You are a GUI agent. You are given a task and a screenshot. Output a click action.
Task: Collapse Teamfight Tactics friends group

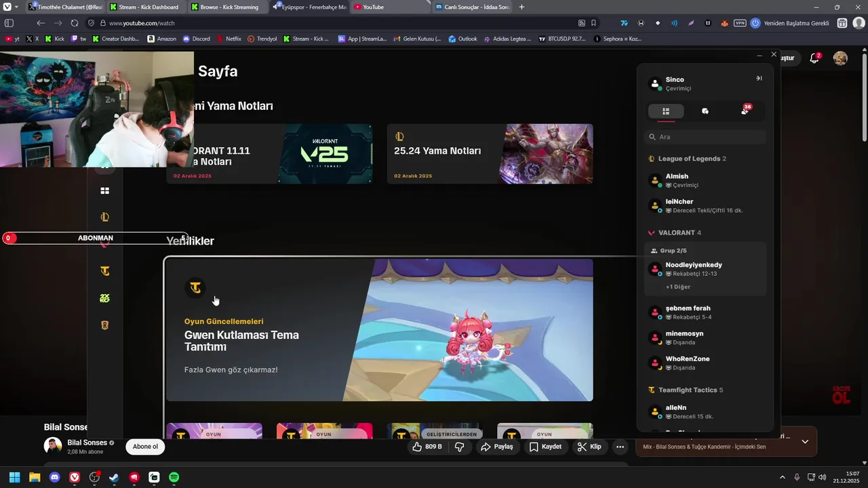tap(686, 390)
